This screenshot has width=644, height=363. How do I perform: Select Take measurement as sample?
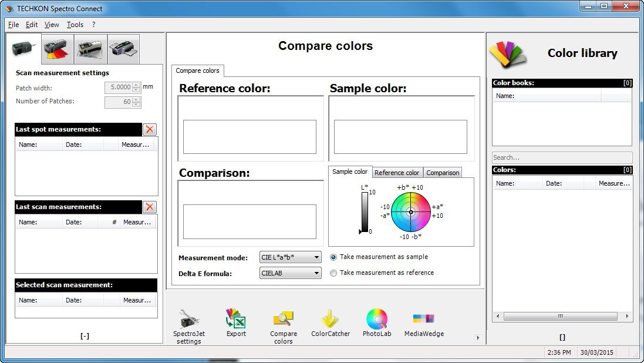(x=333, y=257)
